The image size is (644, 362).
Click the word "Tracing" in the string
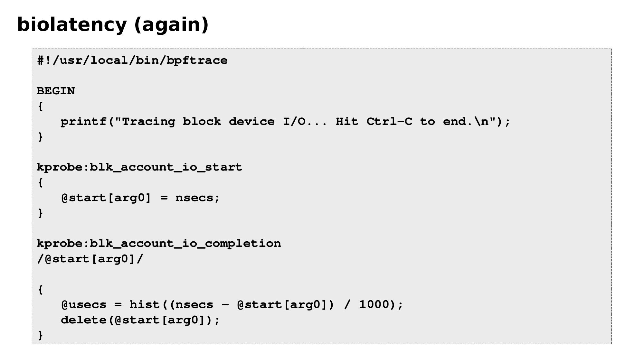[x=149, y=122]
